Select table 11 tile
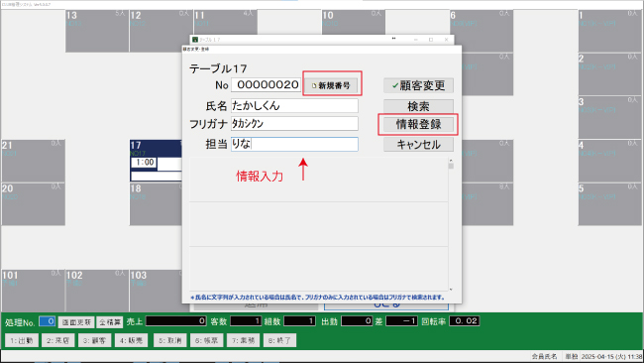The height and width of the screenshot is (363, 644). click(x=225, y=23)
